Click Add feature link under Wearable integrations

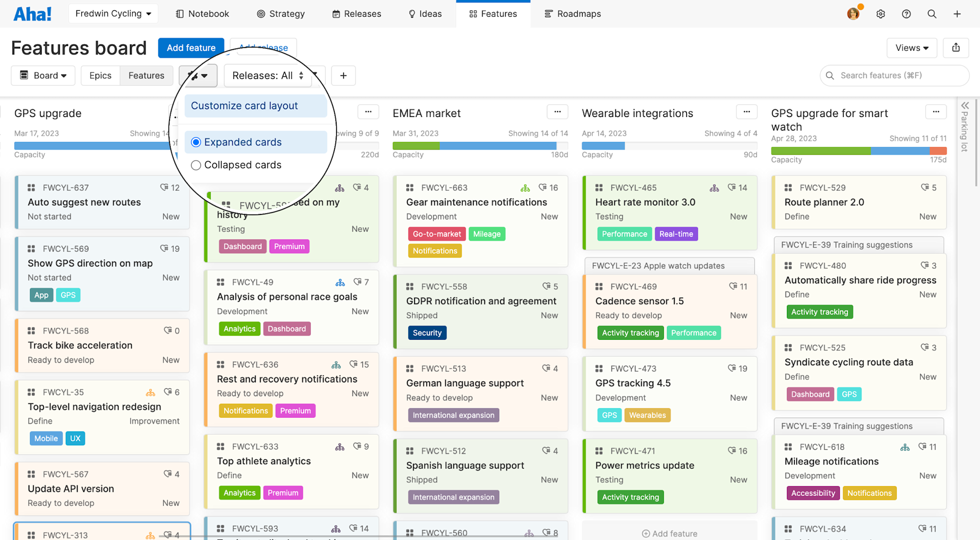(669, 533)
